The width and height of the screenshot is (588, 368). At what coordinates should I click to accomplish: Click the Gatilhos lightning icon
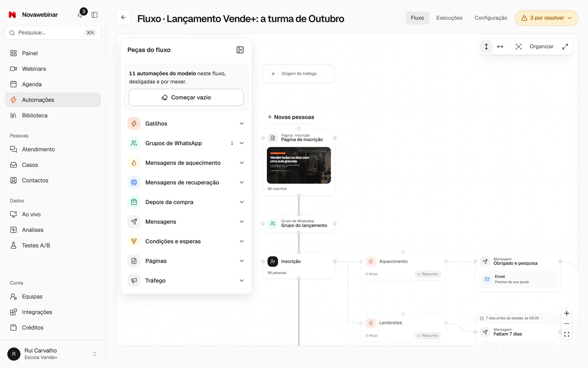pos(134,124)
